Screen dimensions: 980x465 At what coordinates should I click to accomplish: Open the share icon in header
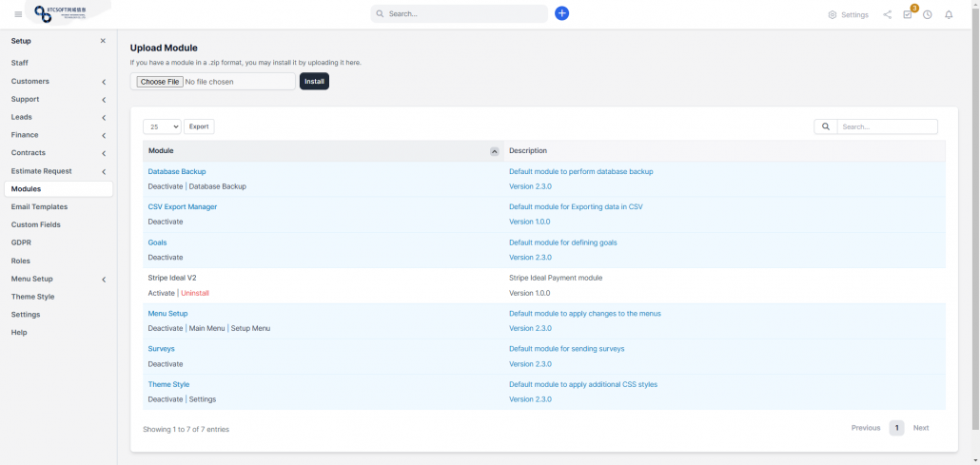point(887,14)
